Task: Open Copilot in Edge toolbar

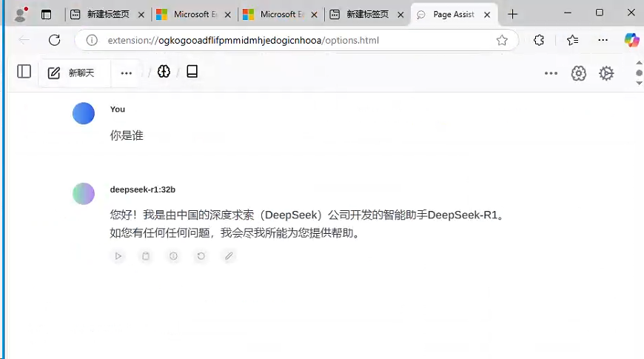Action: click(631, 40)
